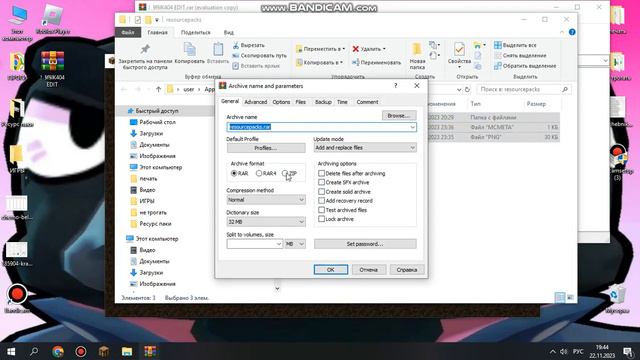This screenshot has height=360, width=640.
Task: Click the Отмена cancel button
Action: [x=368, y=270]
